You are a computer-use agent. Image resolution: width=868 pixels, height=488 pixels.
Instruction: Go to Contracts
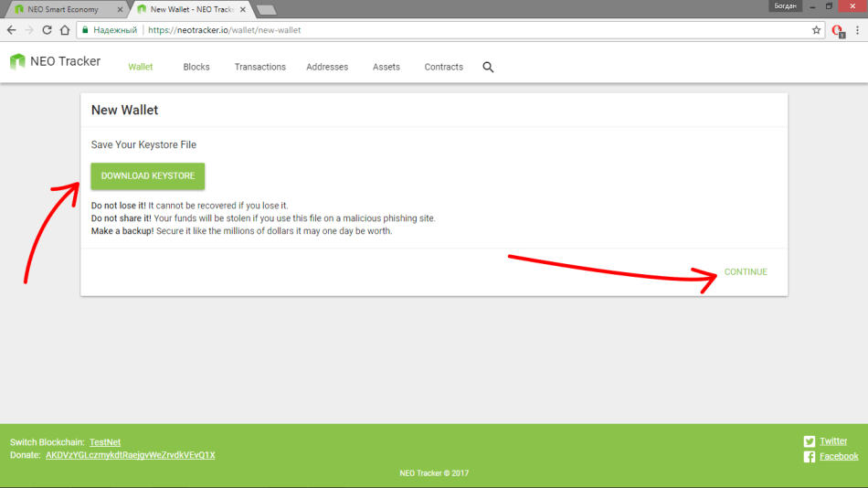click(443, 67)
